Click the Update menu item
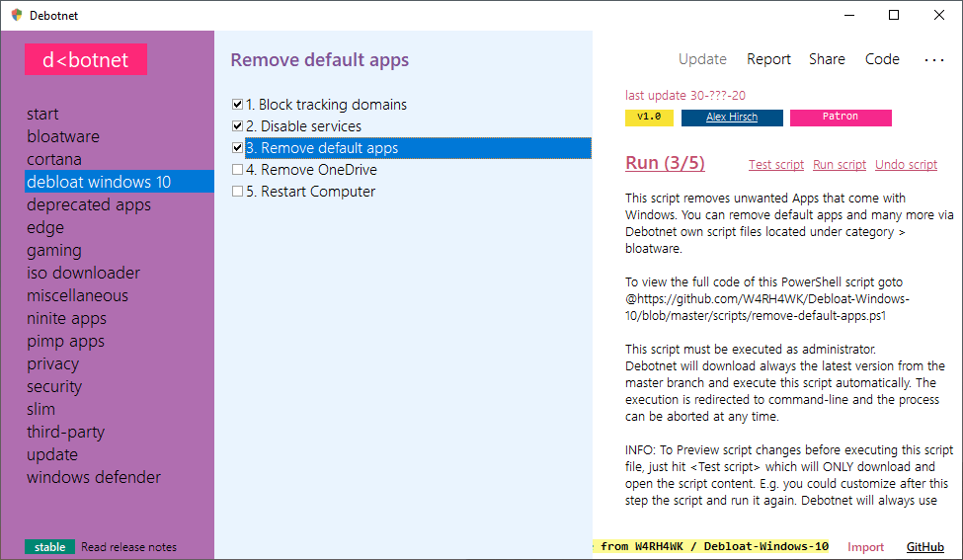This screenshot has height=560, width=963. tap(702, 59)
